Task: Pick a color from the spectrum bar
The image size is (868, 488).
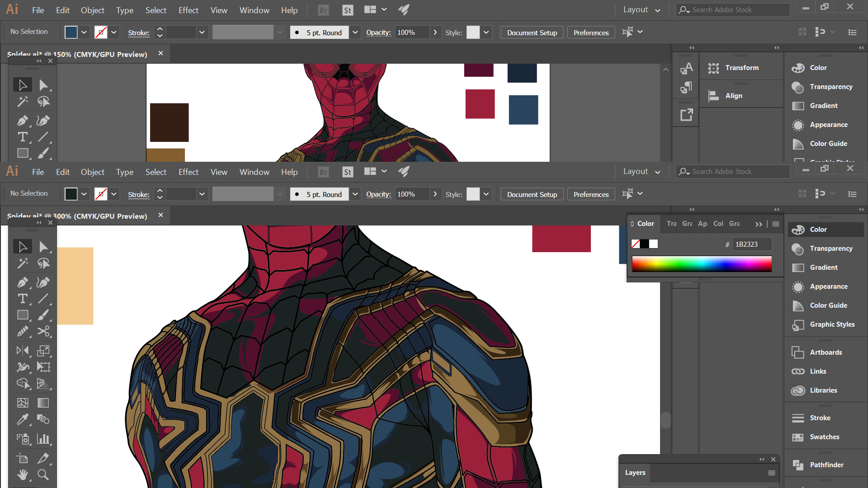Action: click(x=702, y=264)
